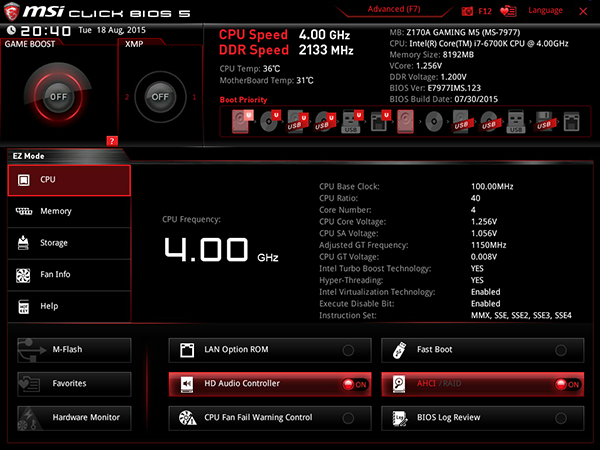Select the UEFI network boot device icon

(380, 121)
